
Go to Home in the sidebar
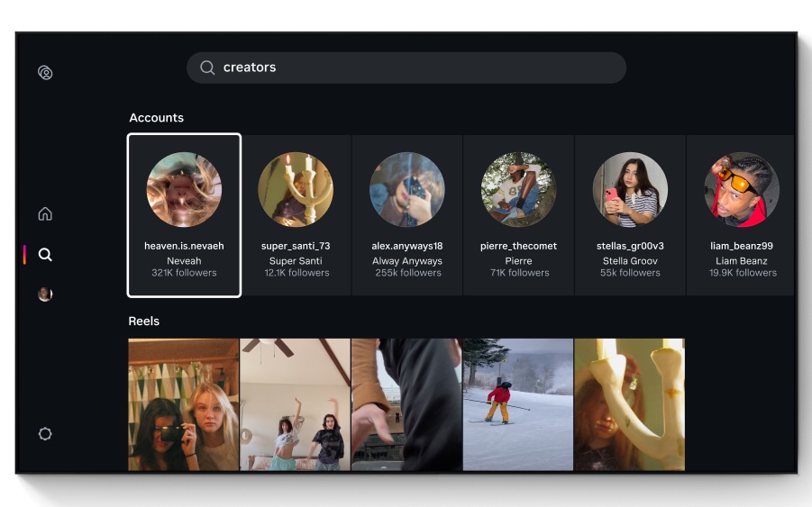(x=45, y=213)
